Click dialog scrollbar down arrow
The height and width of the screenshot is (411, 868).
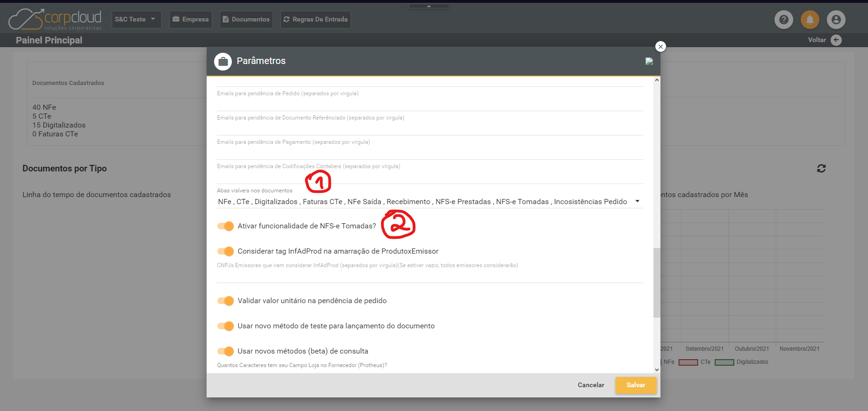coord(657,369)
